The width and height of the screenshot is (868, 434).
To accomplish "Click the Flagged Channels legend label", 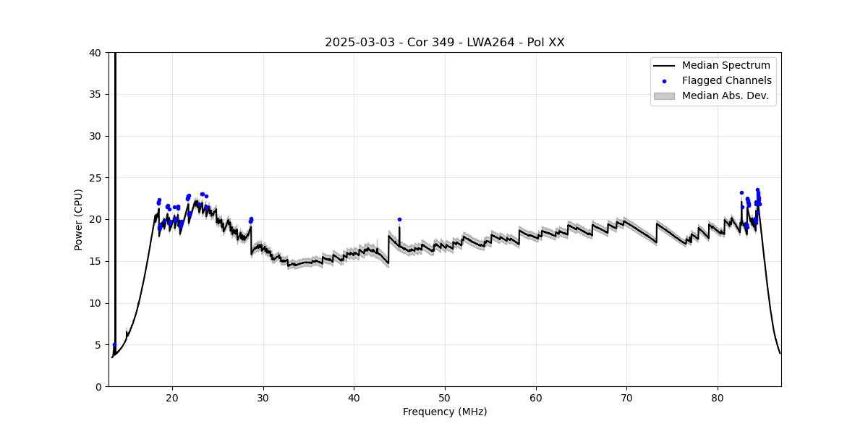I will pos(726,81).
